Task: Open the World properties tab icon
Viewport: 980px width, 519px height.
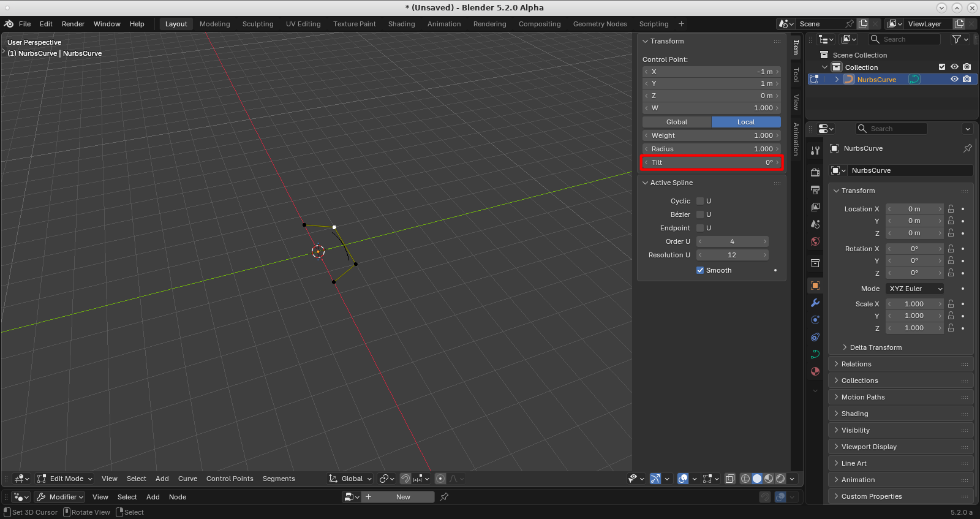Action: click(x=815, y=241)
